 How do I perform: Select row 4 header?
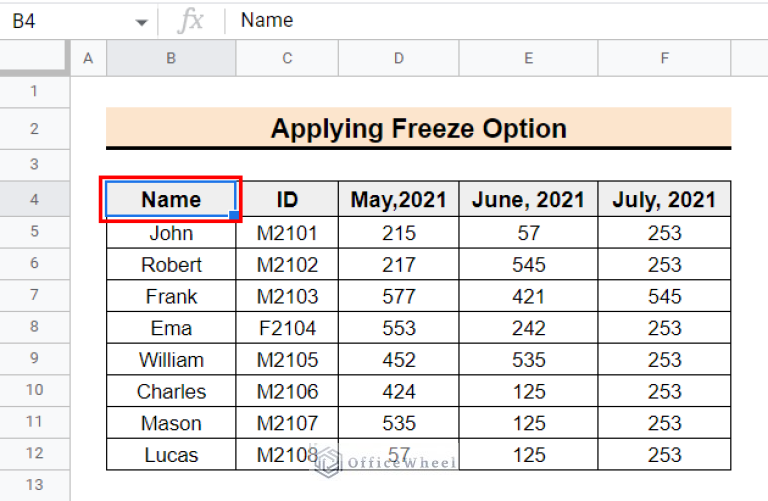(34, 200)
